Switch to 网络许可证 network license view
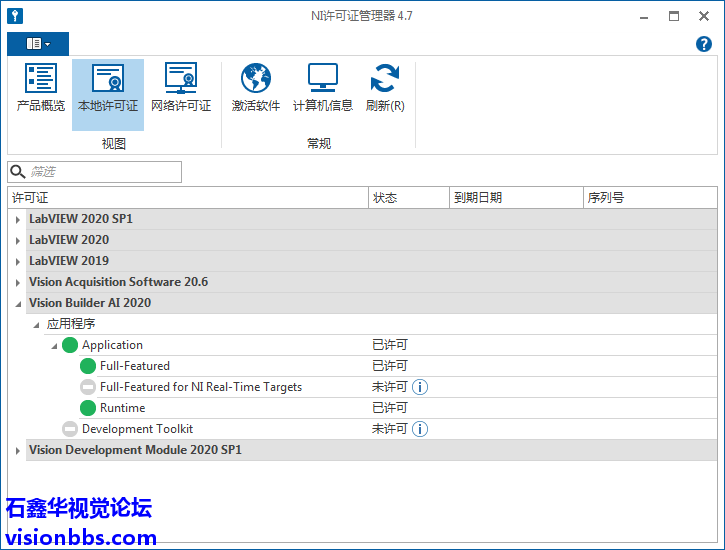Viewport: 725px width, 550px height. click(181, 89)
